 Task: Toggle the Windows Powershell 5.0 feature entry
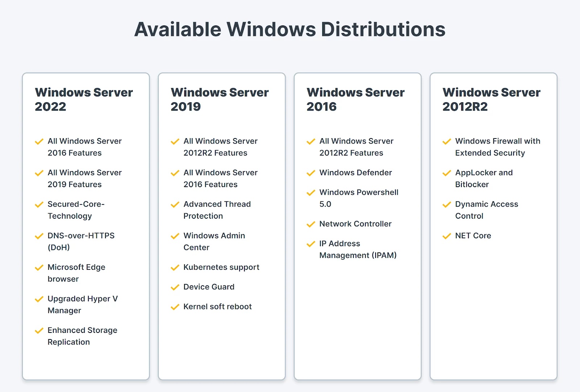point(359,198)
